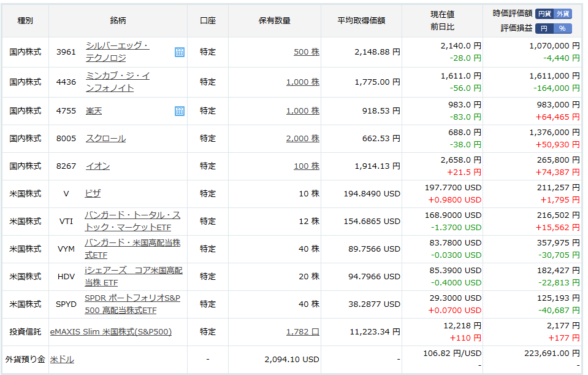
Task: Click average cost 2,148.88 円
Action: (377, 52)
